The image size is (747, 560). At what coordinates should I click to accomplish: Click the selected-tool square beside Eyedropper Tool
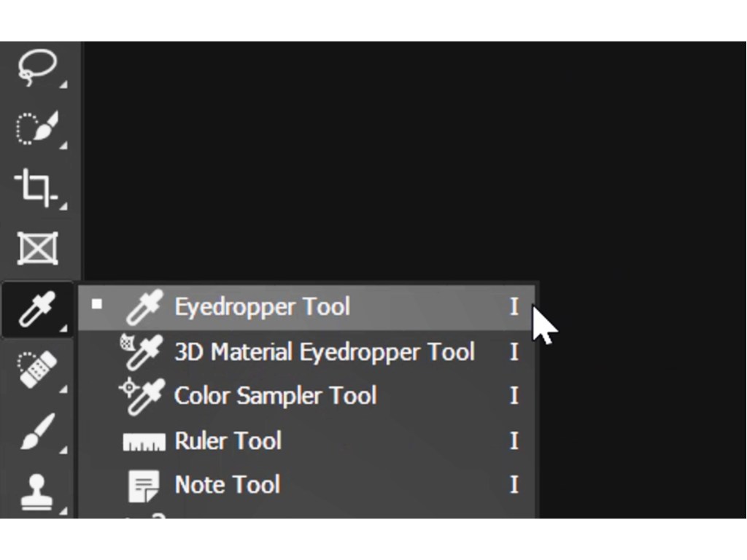[97, 305]
